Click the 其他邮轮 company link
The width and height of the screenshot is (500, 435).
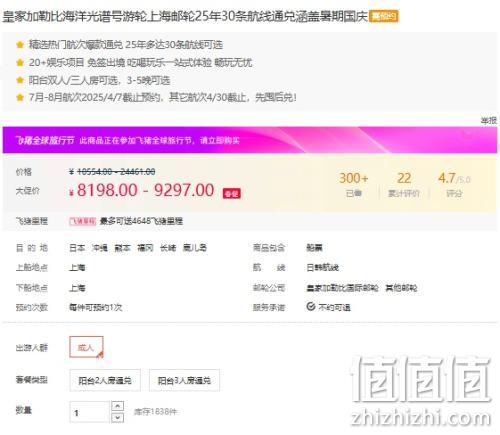pos(401,288)
